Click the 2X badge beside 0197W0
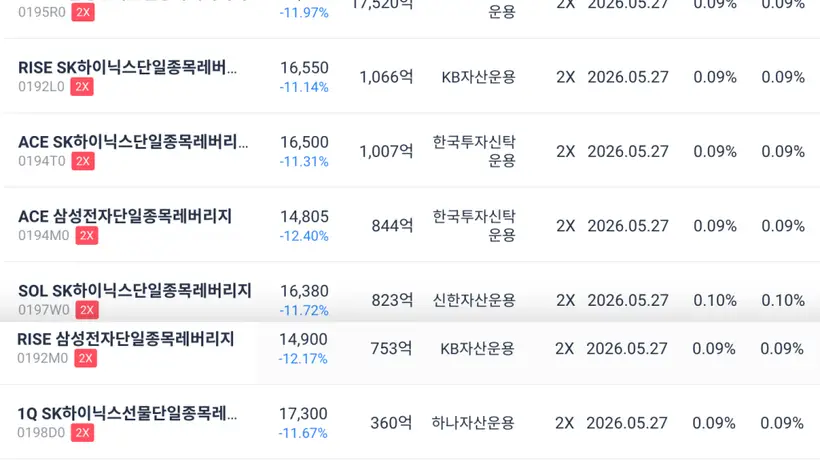The height and width of the screenshot is (460, 820). (86, 310)
